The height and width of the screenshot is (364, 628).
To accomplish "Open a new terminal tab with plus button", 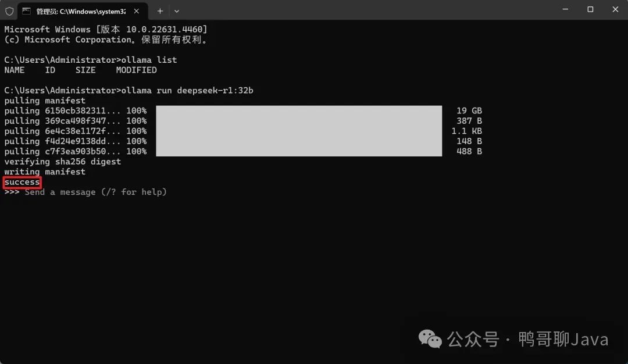I will pos(160,11).
